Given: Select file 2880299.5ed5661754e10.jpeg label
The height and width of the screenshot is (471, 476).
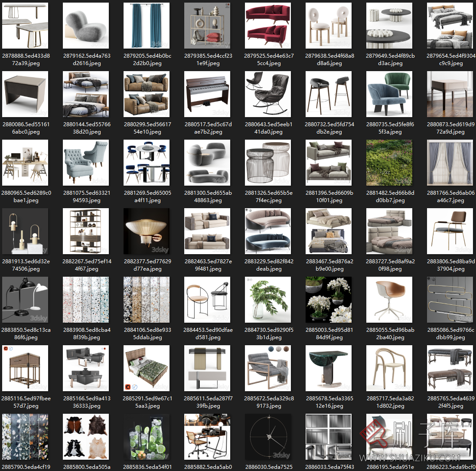Looking at the screenshot, I should (x=147, y=128).
